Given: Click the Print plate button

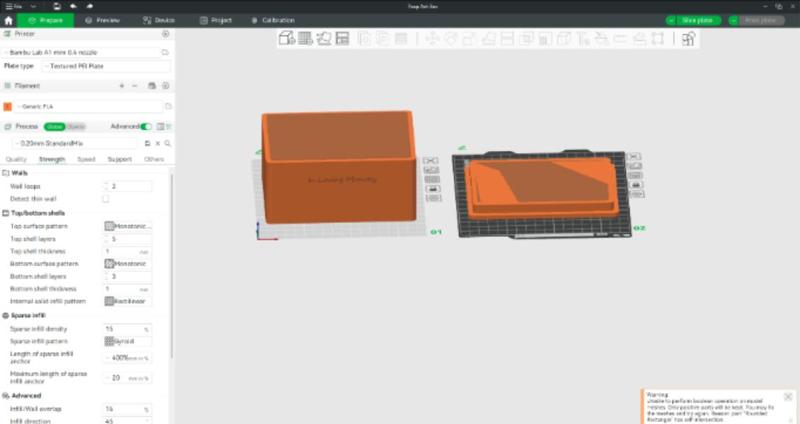Looking at the screenshot, I should (761, 20).
